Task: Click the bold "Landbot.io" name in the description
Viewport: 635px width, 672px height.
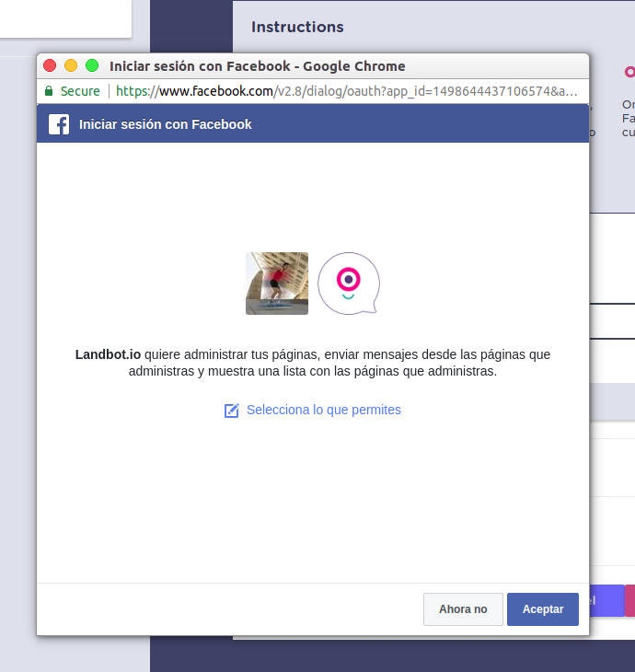Action: coord(108,354)
